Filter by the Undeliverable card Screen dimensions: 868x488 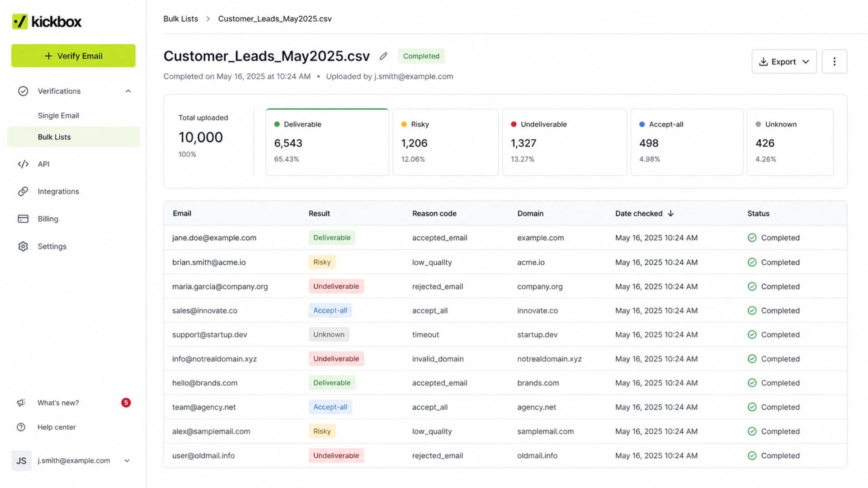tap(564, 142)
